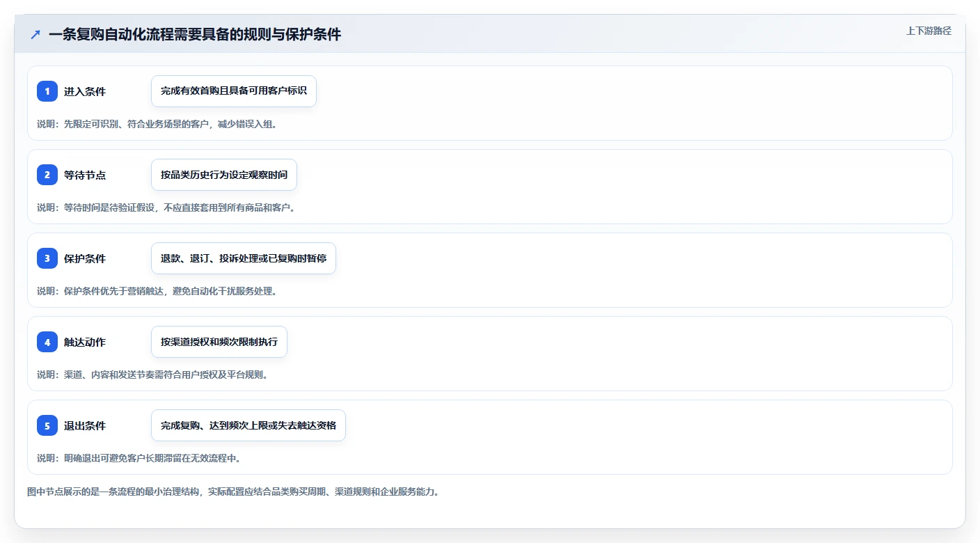
Task: Click the description starting 说明：渠道、内容和发送节奏
Action: pos(152,375)
